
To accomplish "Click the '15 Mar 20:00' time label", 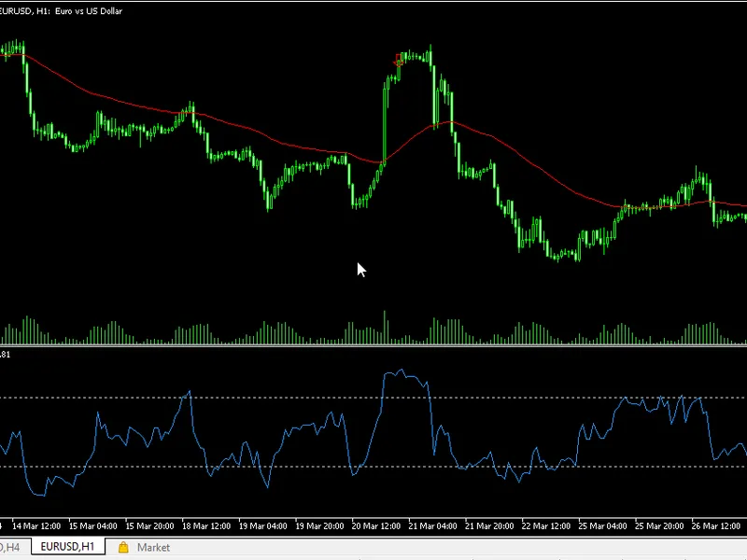I will (149, 526).
